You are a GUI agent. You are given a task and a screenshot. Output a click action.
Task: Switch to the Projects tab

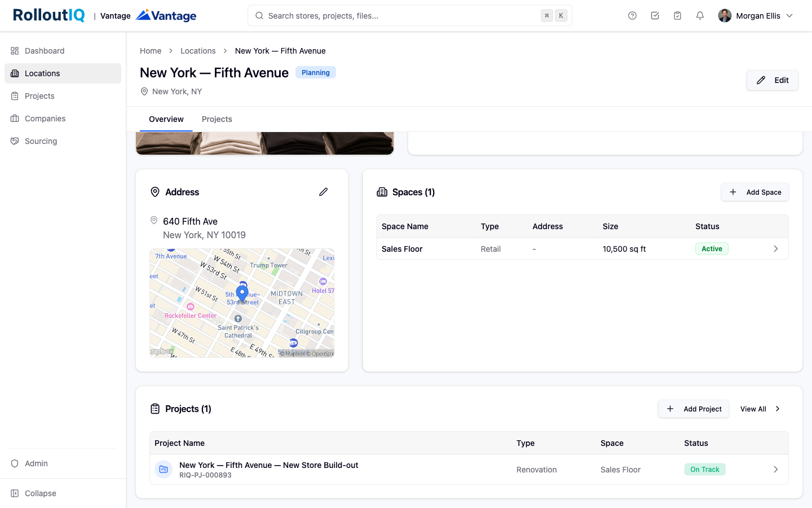[217, 119]
